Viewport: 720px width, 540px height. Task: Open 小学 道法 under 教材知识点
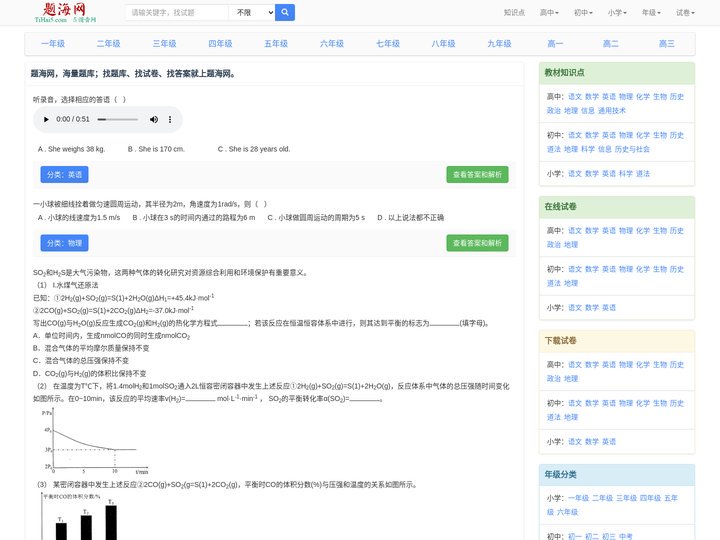(x=642, y=174)
